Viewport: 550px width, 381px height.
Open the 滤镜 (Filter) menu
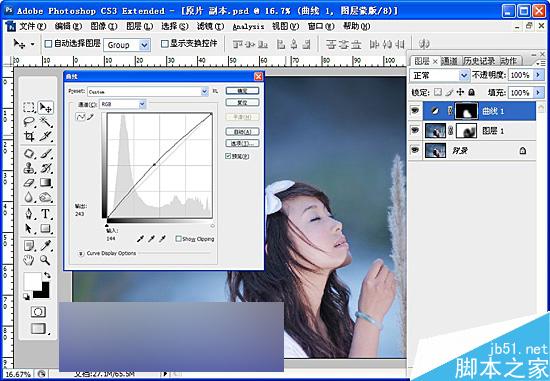(210, 26)
